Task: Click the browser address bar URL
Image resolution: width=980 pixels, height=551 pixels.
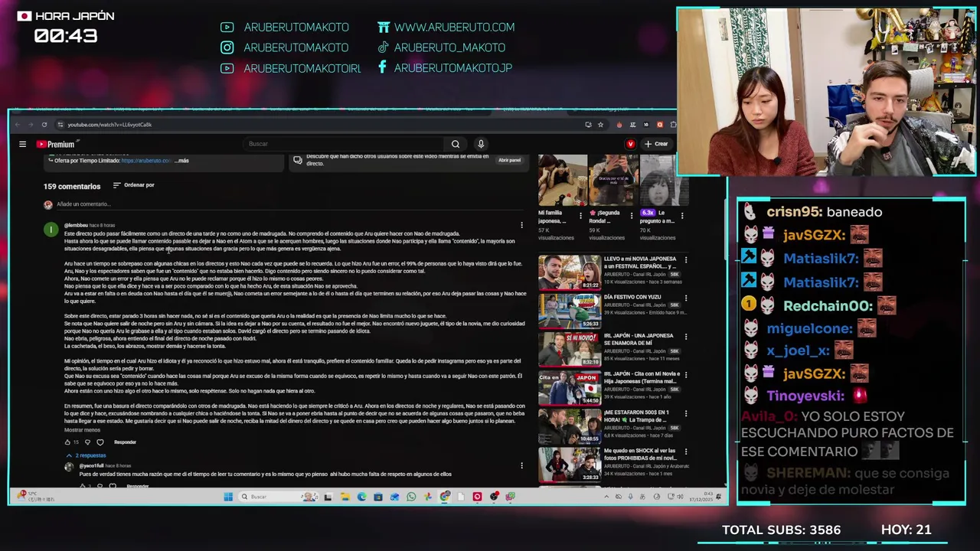Action: coord(109,125)
